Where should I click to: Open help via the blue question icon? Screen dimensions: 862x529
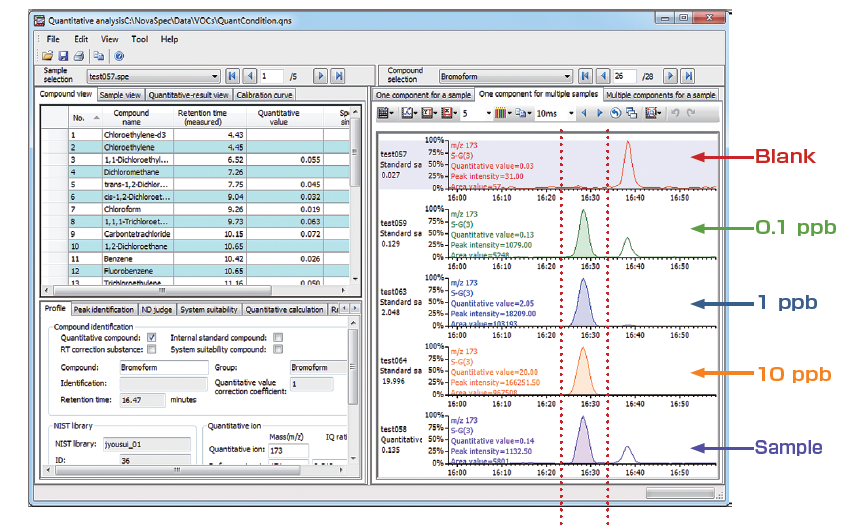click(x=119, y=56)
